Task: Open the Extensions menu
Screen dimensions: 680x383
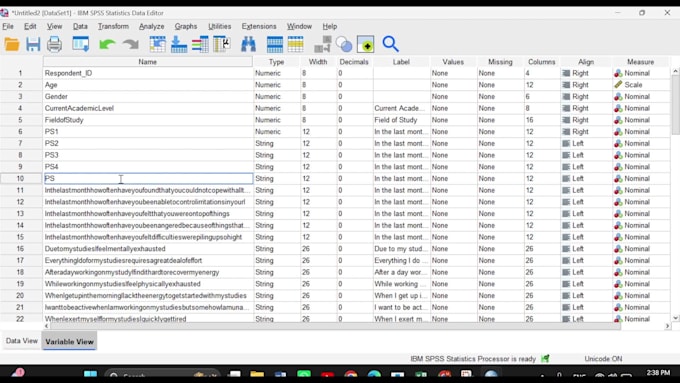Action: coord(259,26)
